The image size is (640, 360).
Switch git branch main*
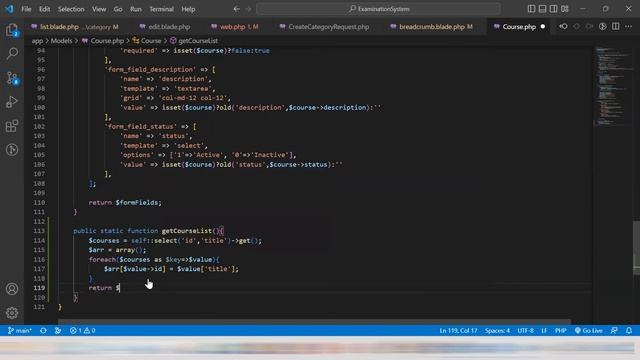pyautogui.click(x=20, y=331)
